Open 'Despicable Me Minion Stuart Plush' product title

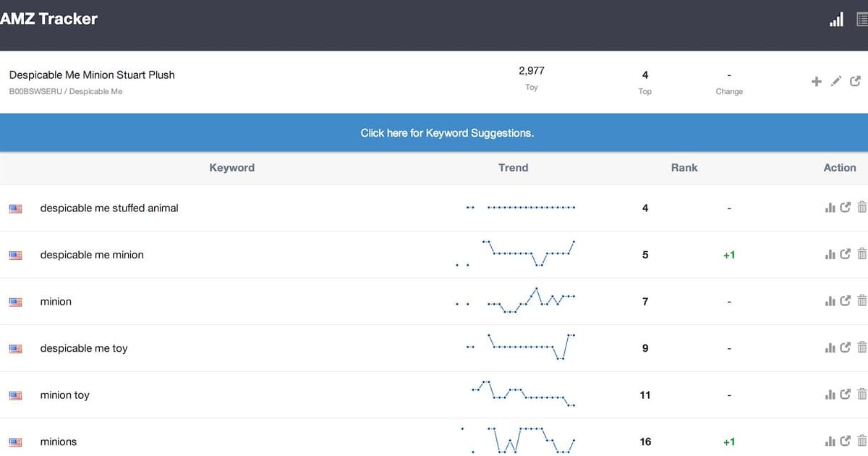(92, 75)
